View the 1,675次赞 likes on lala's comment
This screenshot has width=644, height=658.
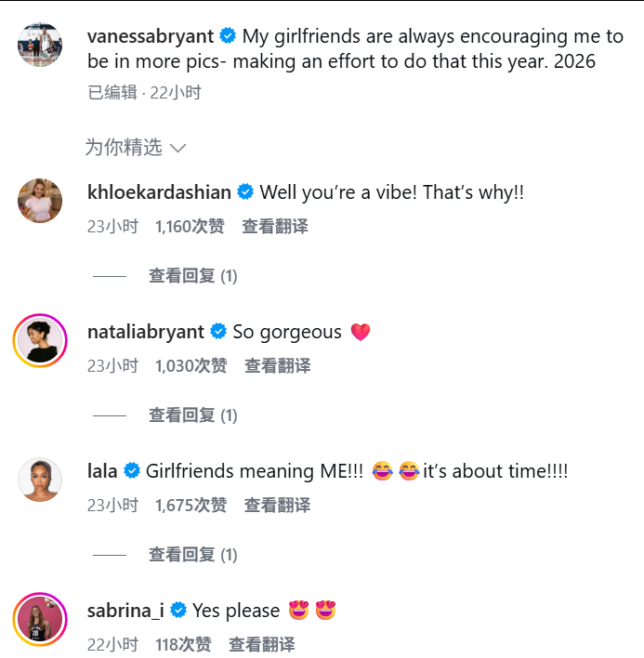[191, 506]
